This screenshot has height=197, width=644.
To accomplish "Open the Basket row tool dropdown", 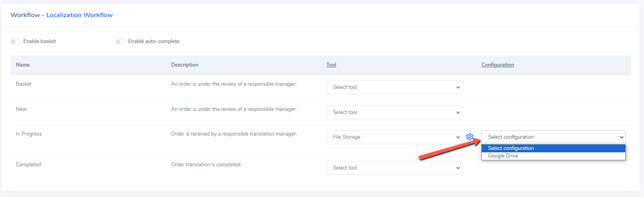I will coord(394,87).
